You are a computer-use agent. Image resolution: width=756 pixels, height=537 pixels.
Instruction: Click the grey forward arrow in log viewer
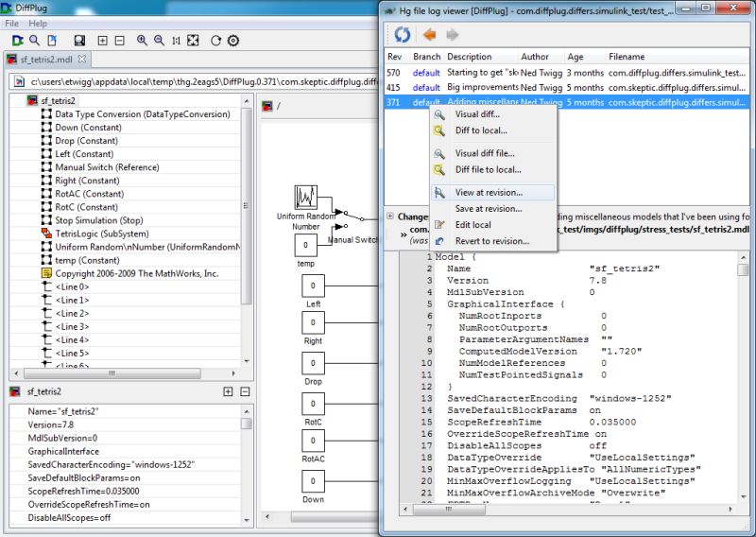[452, 34]
